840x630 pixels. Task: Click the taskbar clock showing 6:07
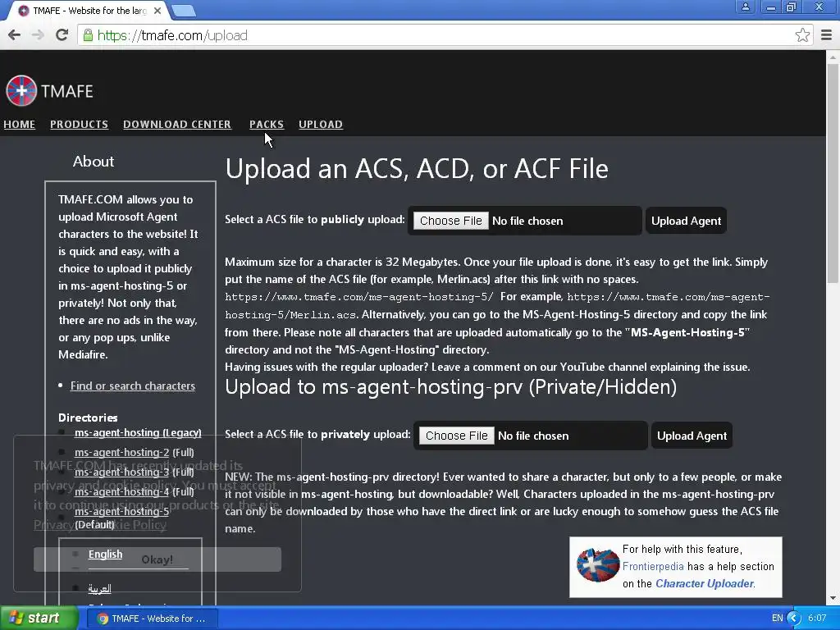[817, 619]
